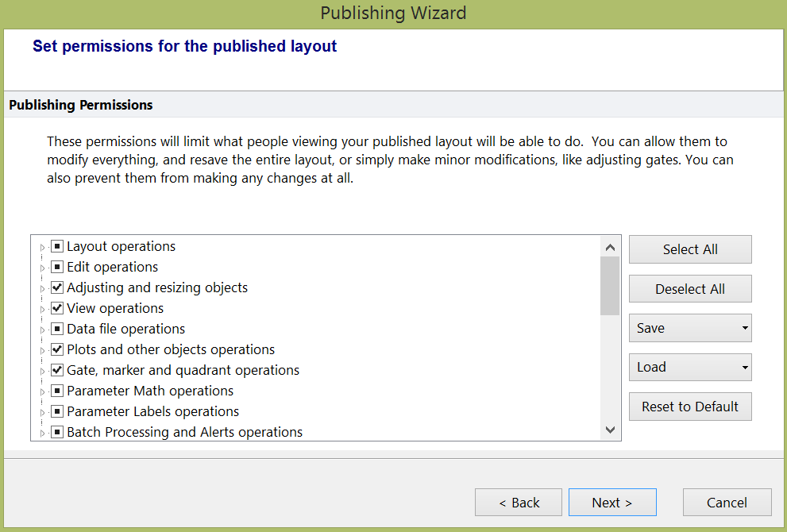Toggle the Layout operations checkbox
The image size is (787, 532).
tap(57, 247)
